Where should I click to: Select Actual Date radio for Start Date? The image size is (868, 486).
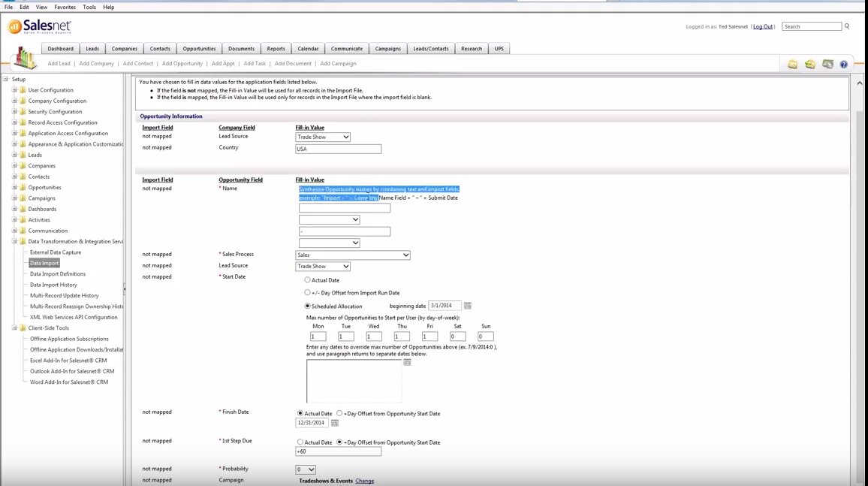click(x=307, y=279)
